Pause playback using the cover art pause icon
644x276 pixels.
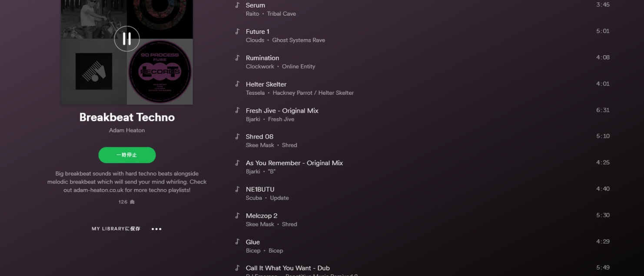[127, 39]
